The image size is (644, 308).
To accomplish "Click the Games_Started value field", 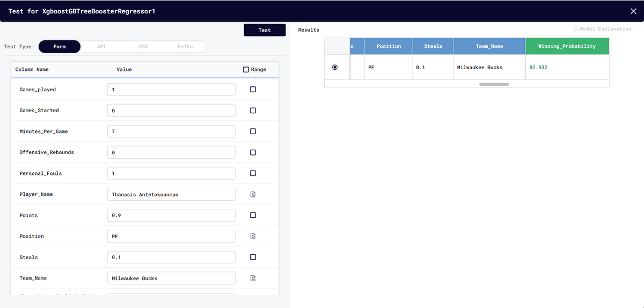I will tap(171, 111).
